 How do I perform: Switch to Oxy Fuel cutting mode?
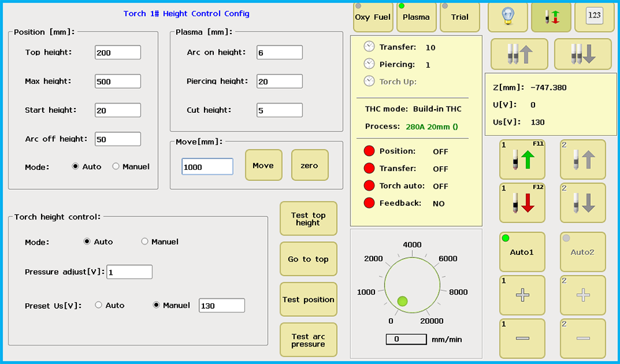coord(373,17)
